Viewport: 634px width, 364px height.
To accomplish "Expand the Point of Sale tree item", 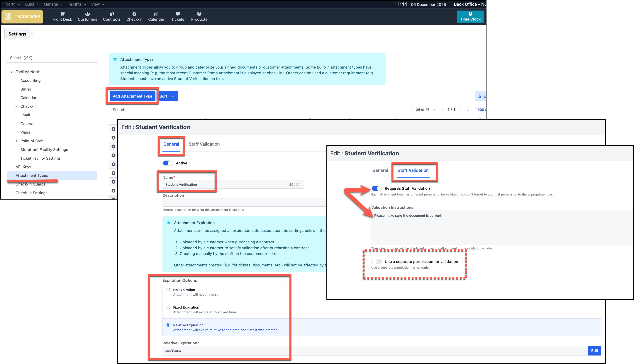I will [16, 141].
